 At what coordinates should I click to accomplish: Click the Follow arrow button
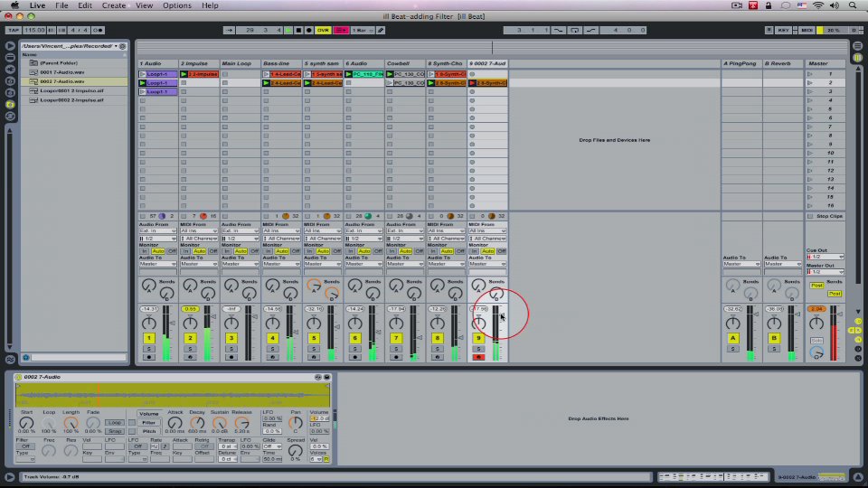point(229,30)
